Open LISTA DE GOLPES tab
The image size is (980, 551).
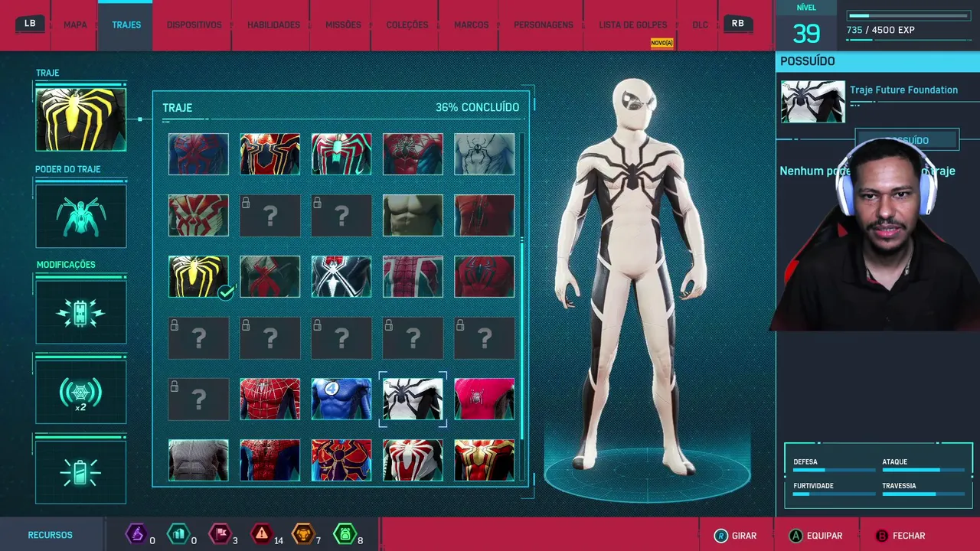[632, 24]
